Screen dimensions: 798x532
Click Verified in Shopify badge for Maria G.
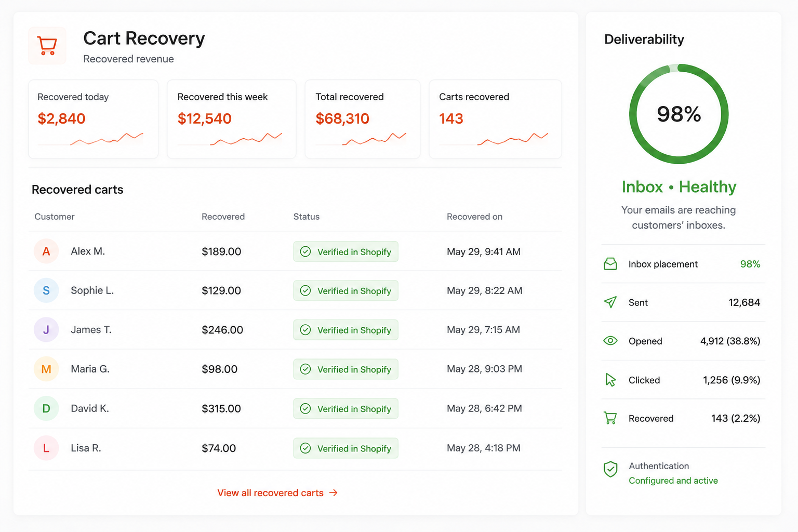(x=345, y=369)
